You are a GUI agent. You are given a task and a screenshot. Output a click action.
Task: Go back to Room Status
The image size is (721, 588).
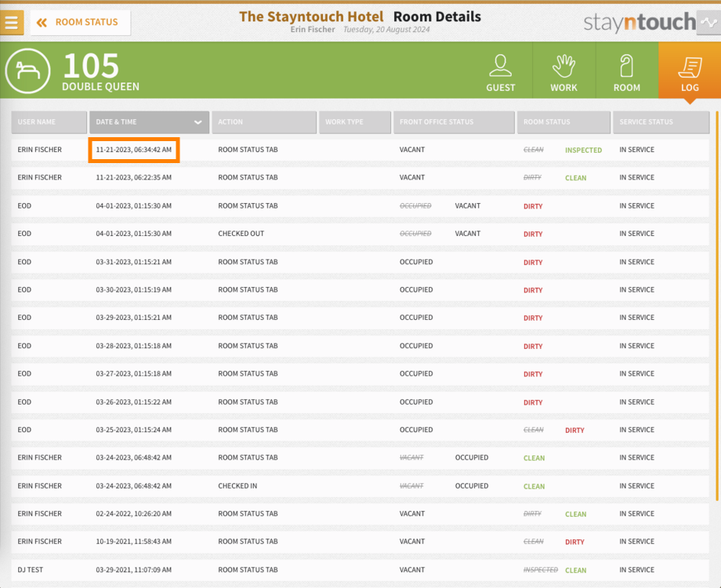point(81,22)
